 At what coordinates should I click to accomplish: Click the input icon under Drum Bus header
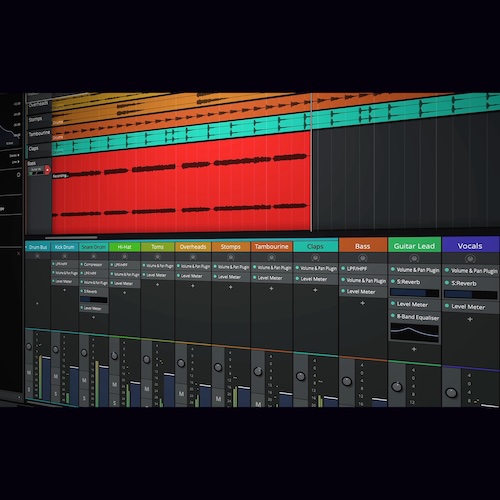pos(37,256)
